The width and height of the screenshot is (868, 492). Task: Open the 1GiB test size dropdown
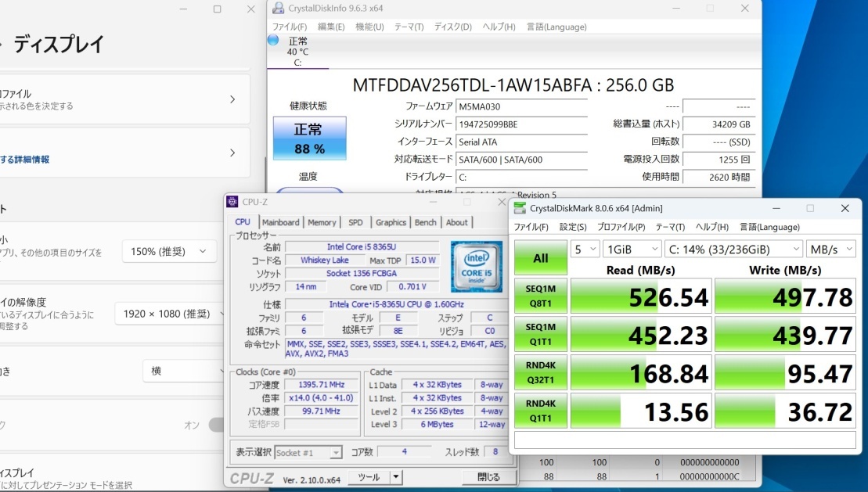pyautogui.click(x=632, y=249)
